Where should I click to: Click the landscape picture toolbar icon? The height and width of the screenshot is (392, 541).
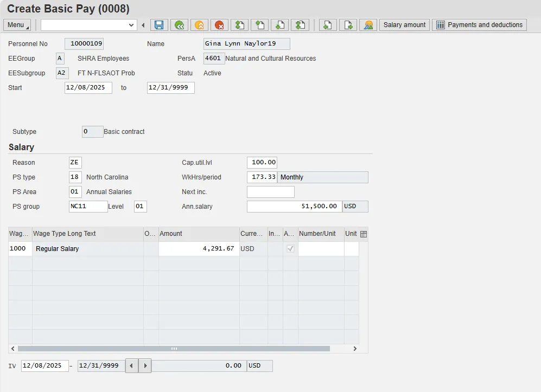coord(368,25)
